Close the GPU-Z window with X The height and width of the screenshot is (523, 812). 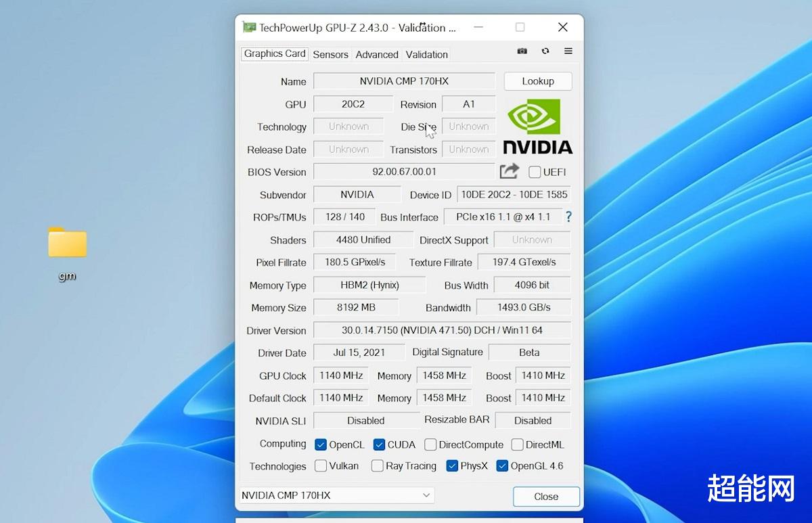(562, 27)
